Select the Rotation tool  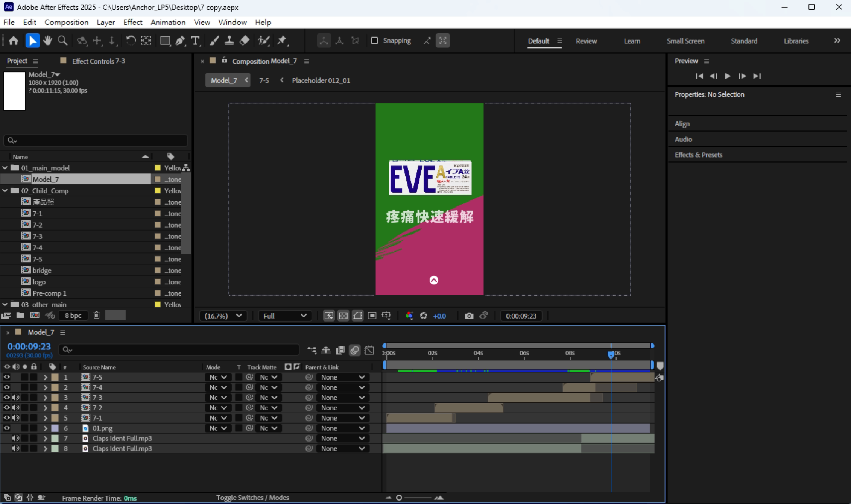131,41
